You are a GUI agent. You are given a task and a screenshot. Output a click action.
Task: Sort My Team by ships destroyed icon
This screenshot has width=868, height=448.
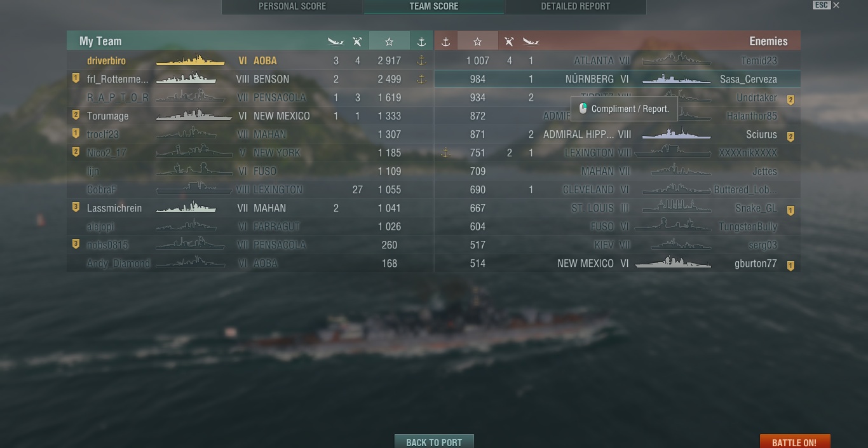[336, 41]
